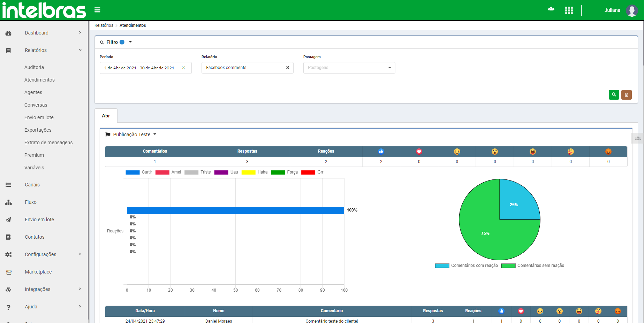Click the Período date range field
The height and width of the screenshot is (323, 644).
point(146,68)
